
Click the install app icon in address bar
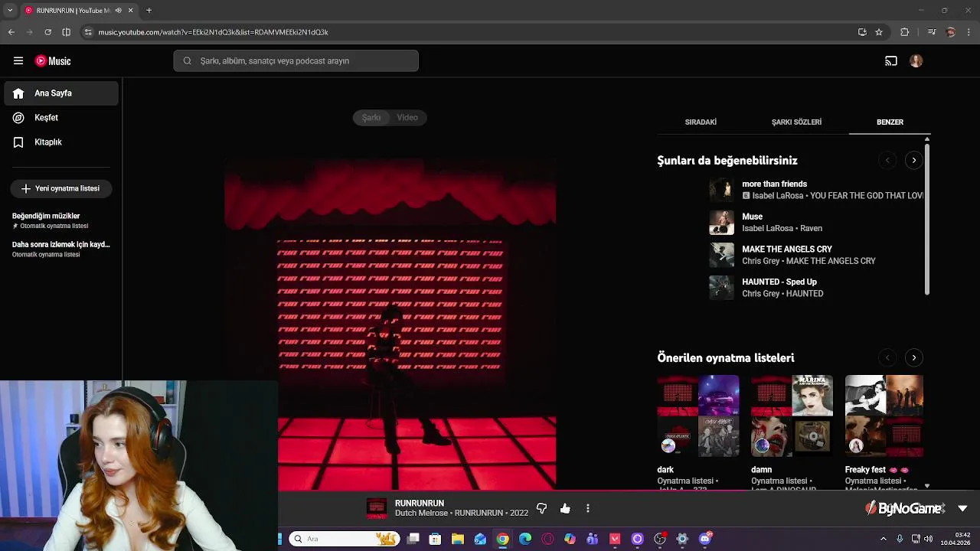tap(862, 32)
